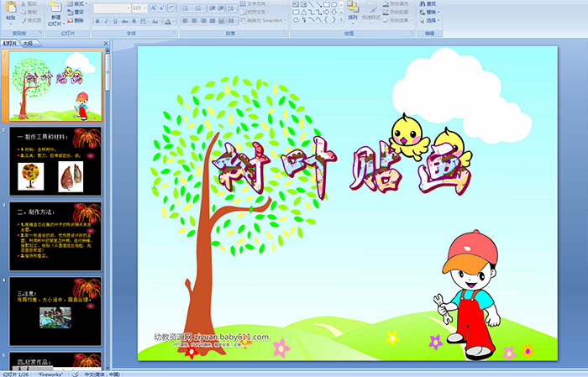Align text right

coord(203,21)
